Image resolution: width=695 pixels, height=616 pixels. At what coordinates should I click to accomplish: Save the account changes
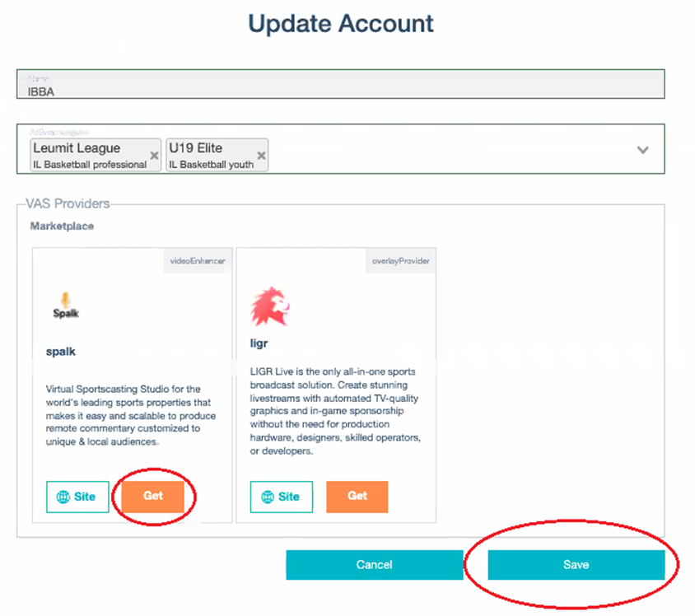(x=576, y=565)
